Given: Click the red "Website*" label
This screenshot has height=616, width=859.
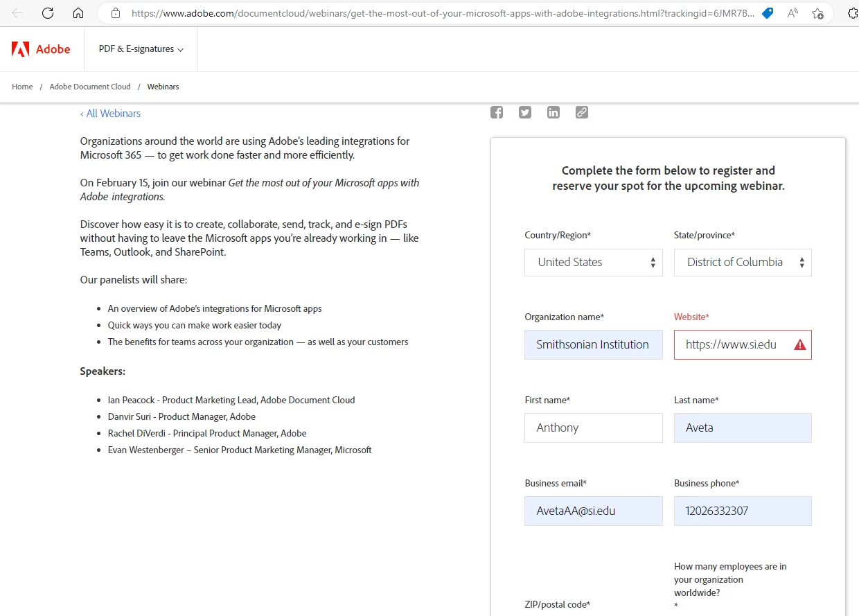Looking at the screenshot, I should tap(691, 317).
